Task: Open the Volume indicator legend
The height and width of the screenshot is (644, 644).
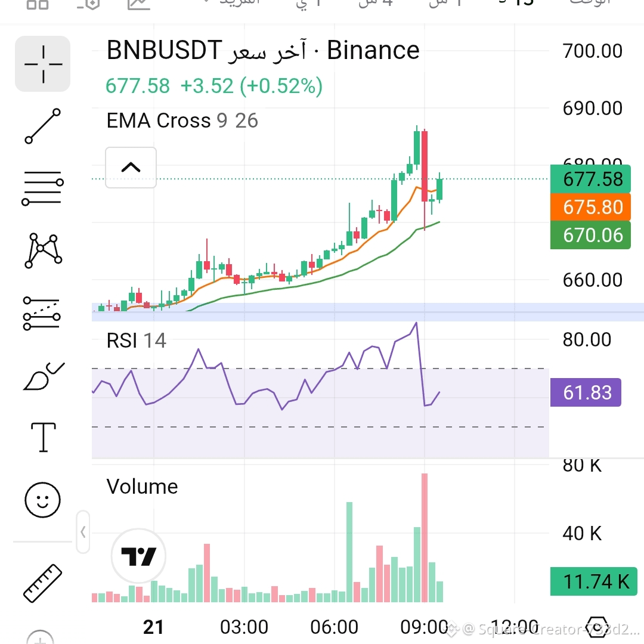Action: (x=142, y=487)
